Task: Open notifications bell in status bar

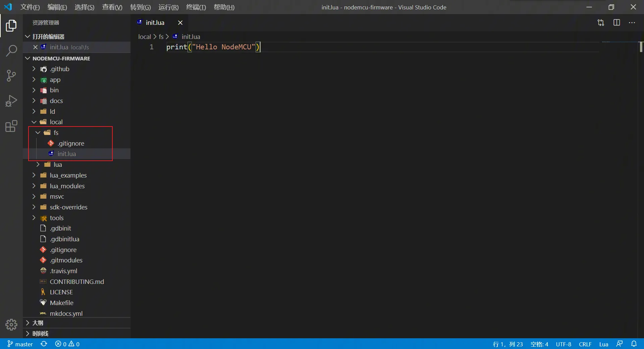Action: click(x=634, y=344)
